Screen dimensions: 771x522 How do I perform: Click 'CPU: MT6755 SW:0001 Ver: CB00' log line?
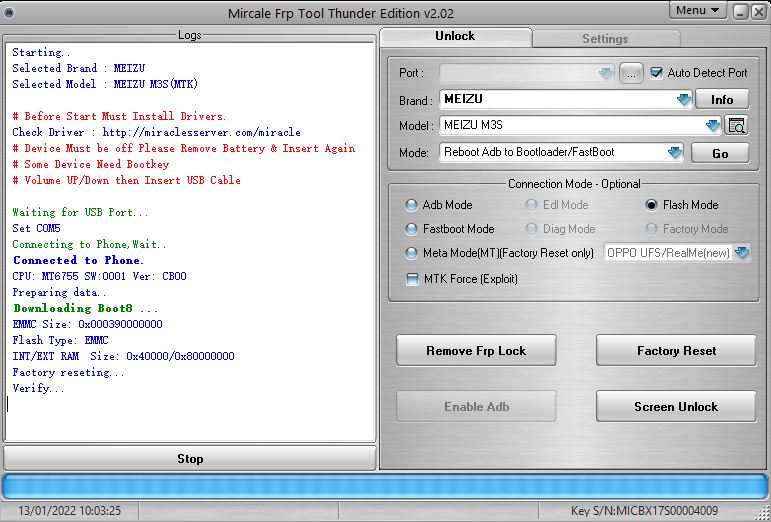pos(99,276)
